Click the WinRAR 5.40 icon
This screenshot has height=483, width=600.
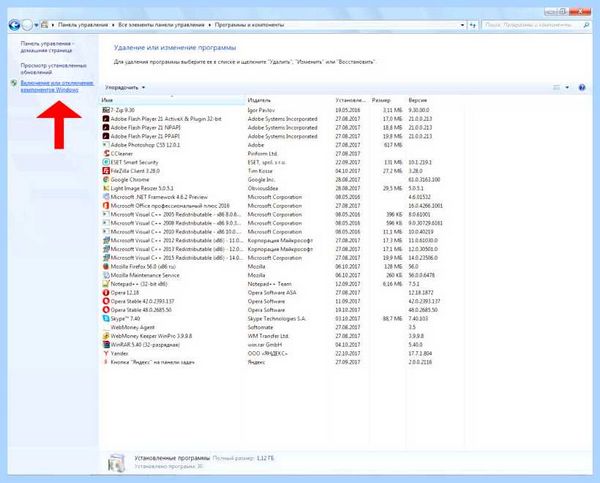106,345
